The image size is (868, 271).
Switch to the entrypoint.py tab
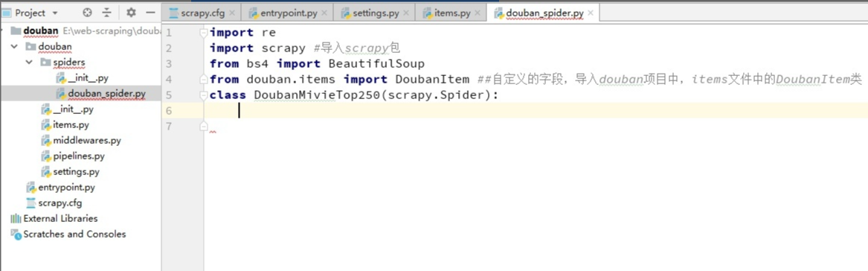[287, 12]
